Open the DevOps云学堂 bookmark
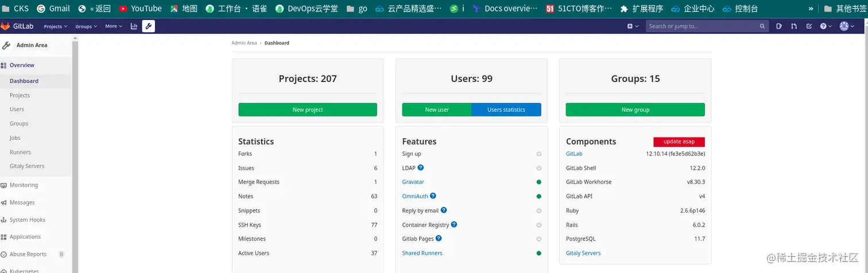This screenshot has width=868, height=273. tap(307, 9)
